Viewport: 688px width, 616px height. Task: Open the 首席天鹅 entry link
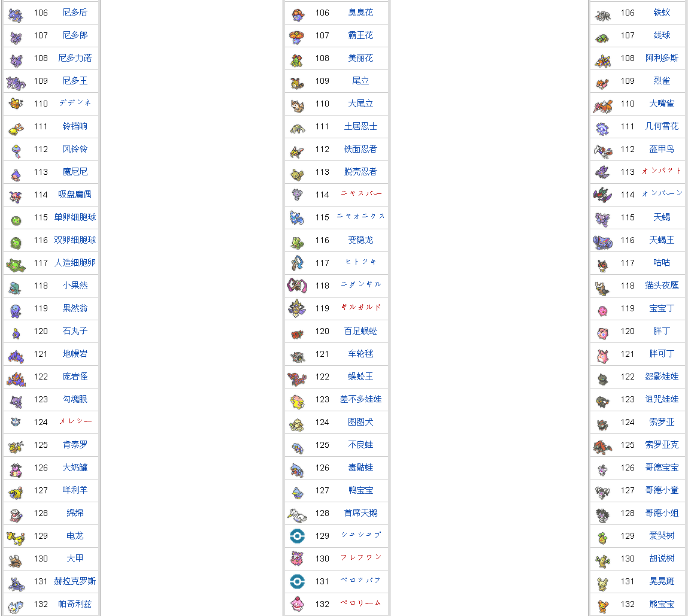[x=360, y=513]
